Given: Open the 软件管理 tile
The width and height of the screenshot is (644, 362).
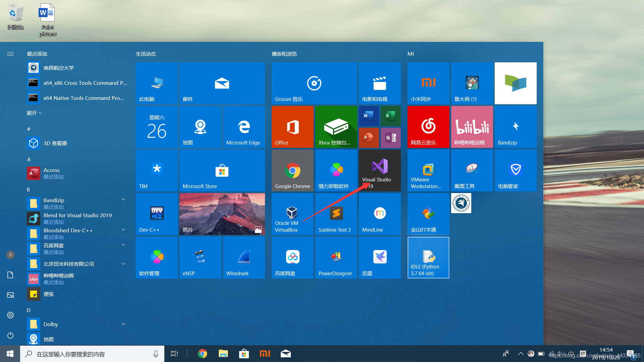Looking at the screenshot, I should pyautogui.click(x=157, y=257).
